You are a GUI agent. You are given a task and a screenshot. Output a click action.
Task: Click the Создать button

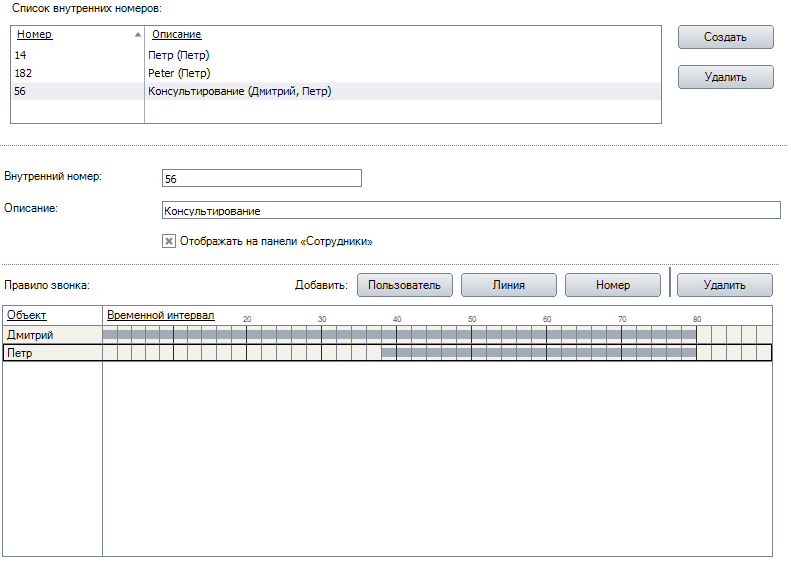point(725,37)
